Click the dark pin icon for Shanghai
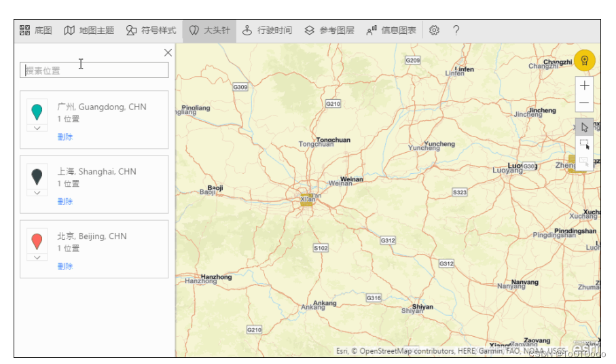 click(37, 177)
